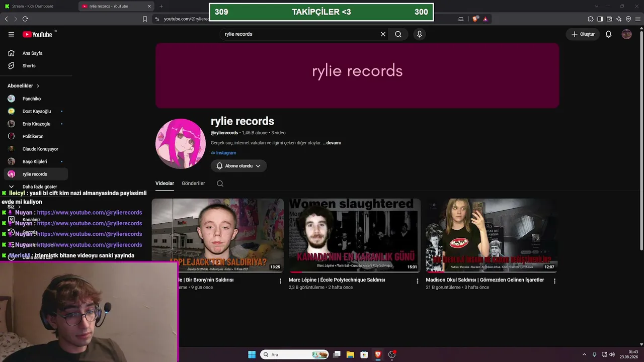Select rylie records in the subscriptions list

tap(36, 174)
